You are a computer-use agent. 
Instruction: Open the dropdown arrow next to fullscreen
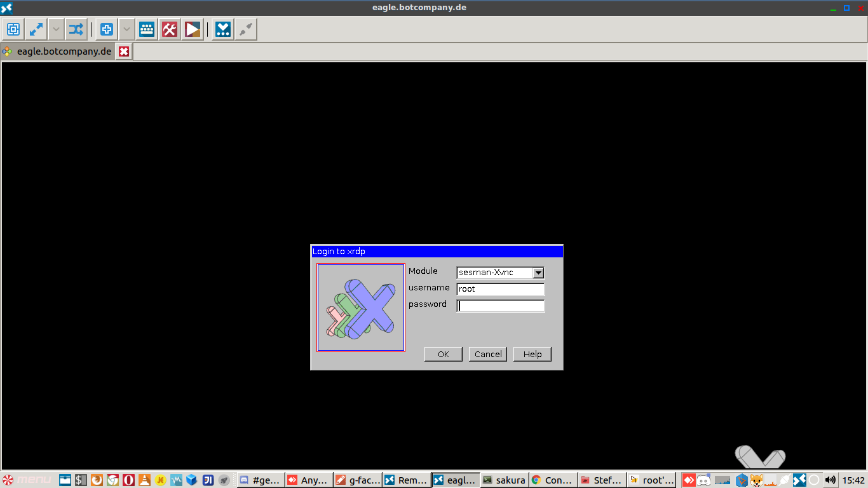(x=57, y=29)
